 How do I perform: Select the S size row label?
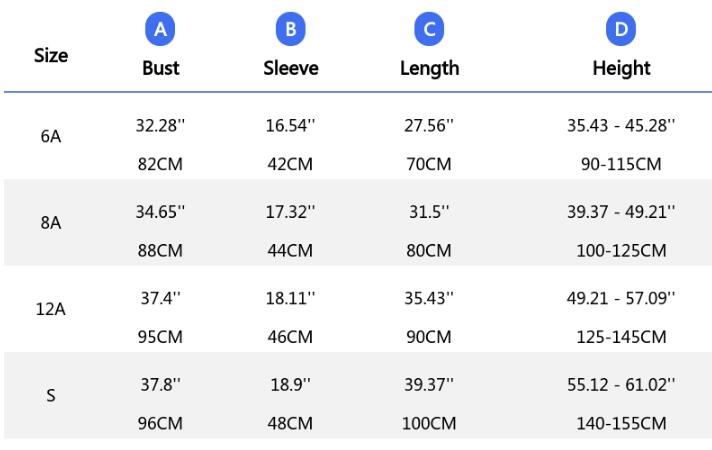[x=51, y=396]
